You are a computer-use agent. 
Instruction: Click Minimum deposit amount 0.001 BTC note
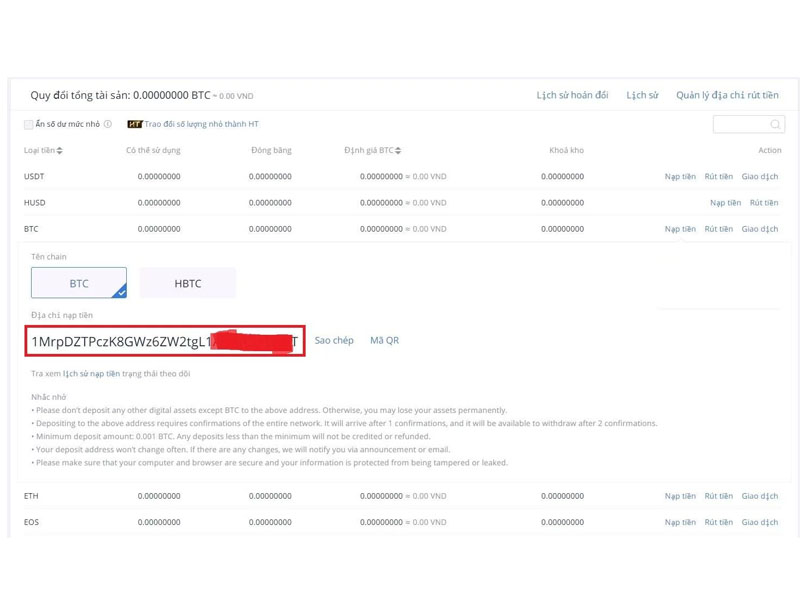(x=233, y=437)
